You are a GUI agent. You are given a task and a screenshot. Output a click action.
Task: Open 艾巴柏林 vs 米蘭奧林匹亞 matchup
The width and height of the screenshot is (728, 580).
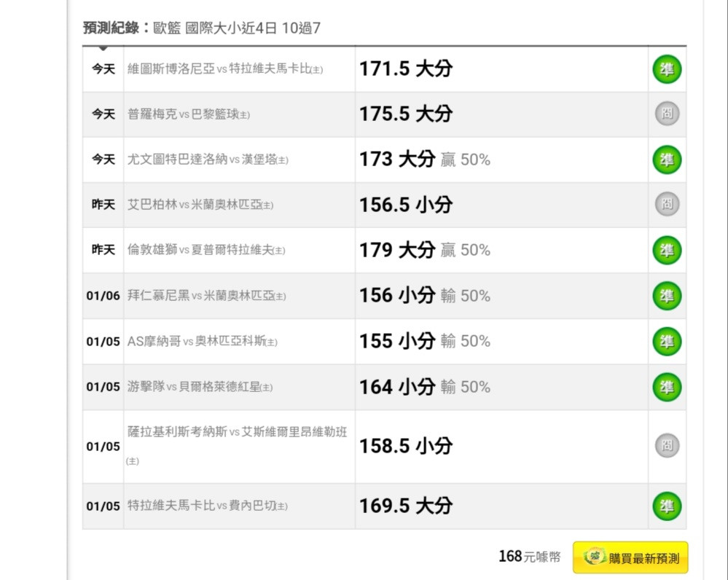tap(200, 204)
